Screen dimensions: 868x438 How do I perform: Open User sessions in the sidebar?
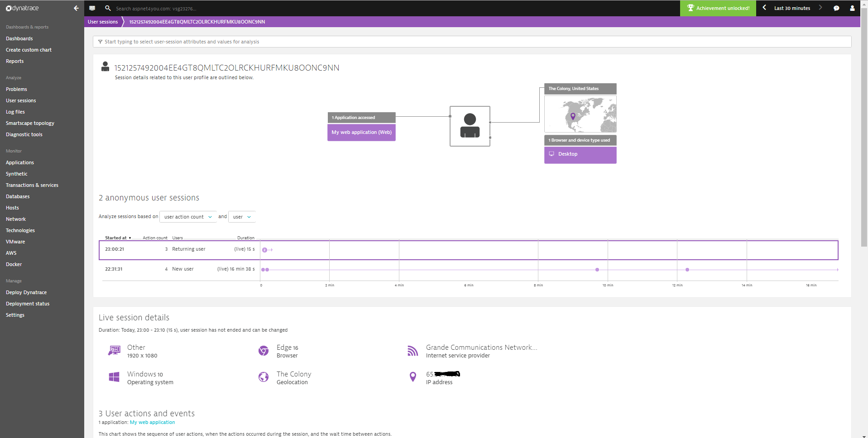click(x=21, y=100)
